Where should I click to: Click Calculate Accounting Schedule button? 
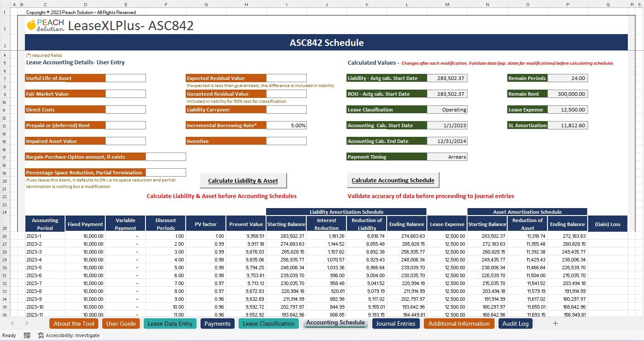point(393,180)
